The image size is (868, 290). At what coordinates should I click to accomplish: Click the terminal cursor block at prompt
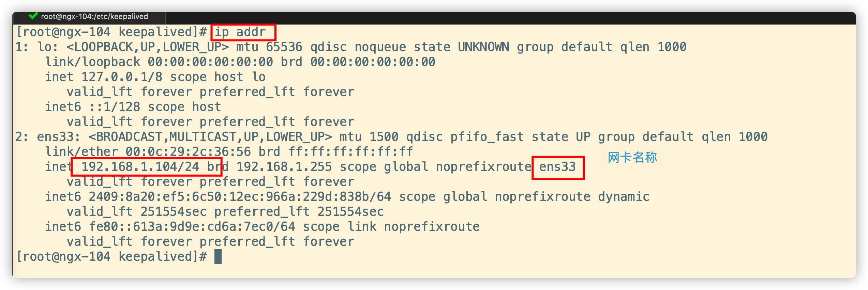[218, 257]
